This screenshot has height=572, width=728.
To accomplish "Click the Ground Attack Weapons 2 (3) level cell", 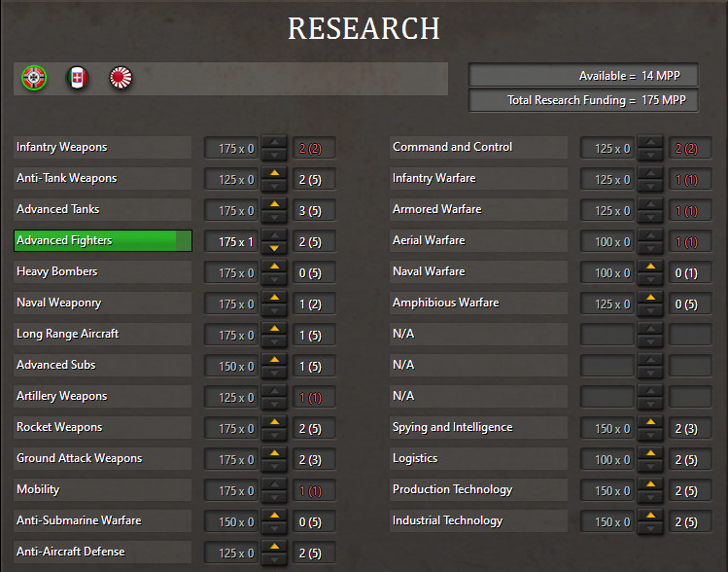I will 314,459.
